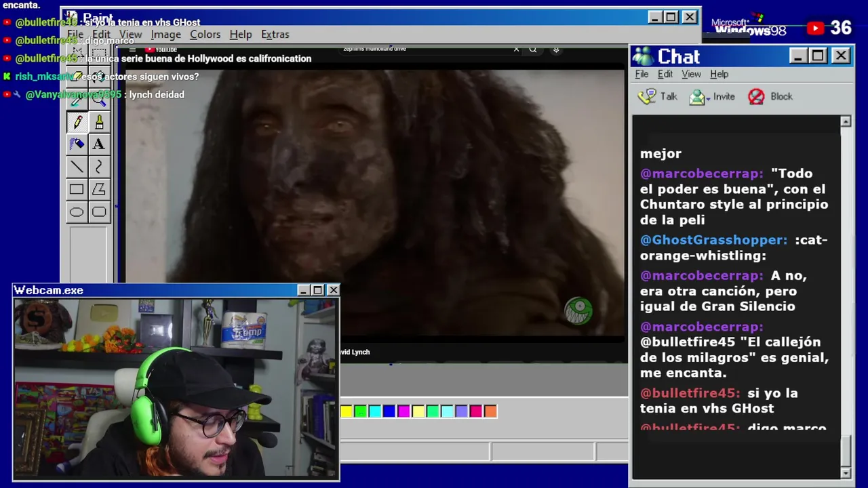Viewport: 868px width, 488px height.
Task: Click the Block icon in Chat
Action: click(756, 96)
